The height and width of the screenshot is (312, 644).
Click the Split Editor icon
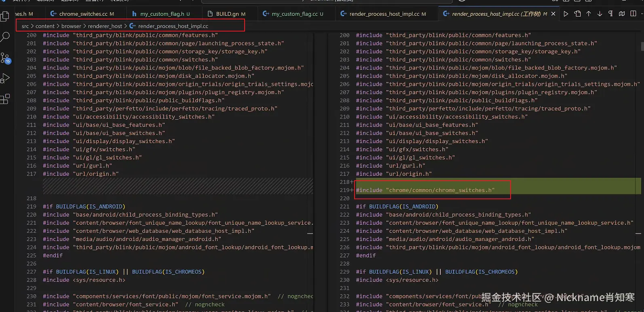(x=633, y=14)
